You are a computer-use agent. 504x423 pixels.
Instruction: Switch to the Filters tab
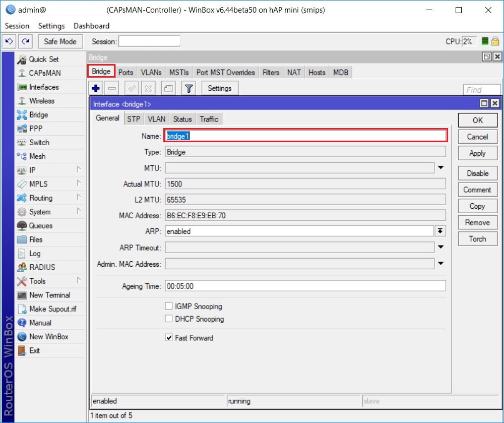[271, 73]
